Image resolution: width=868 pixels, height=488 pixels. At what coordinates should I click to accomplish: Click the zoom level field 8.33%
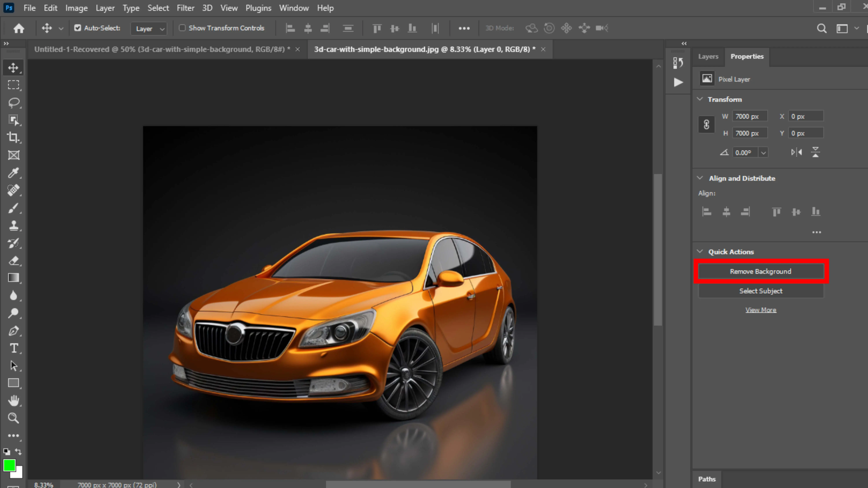pos(44,485)
